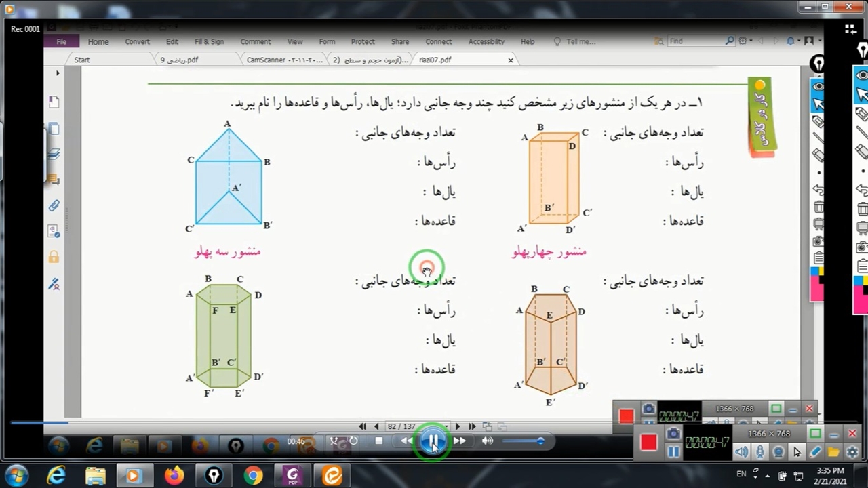Viewport: 868px width, 488px height.
Task: Go to next page in PDF navigation
Action: [x=457, y=426]
